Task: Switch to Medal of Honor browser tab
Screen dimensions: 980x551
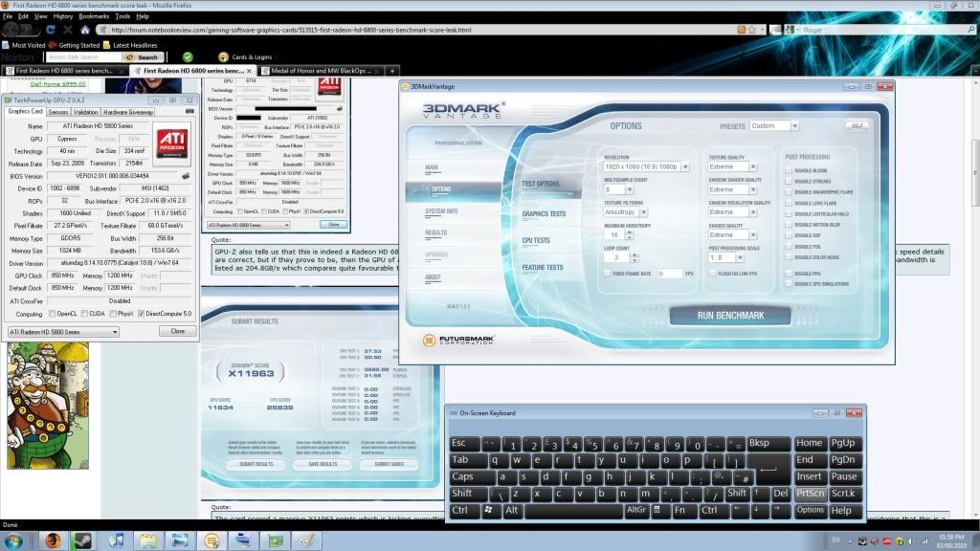Action: 321,71
